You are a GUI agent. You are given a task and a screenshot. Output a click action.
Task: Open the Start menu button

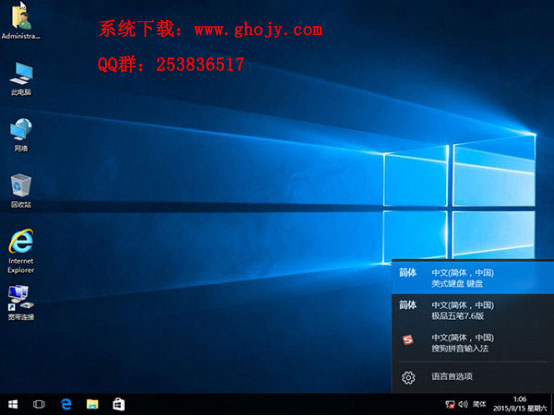[x=13, y=404]
